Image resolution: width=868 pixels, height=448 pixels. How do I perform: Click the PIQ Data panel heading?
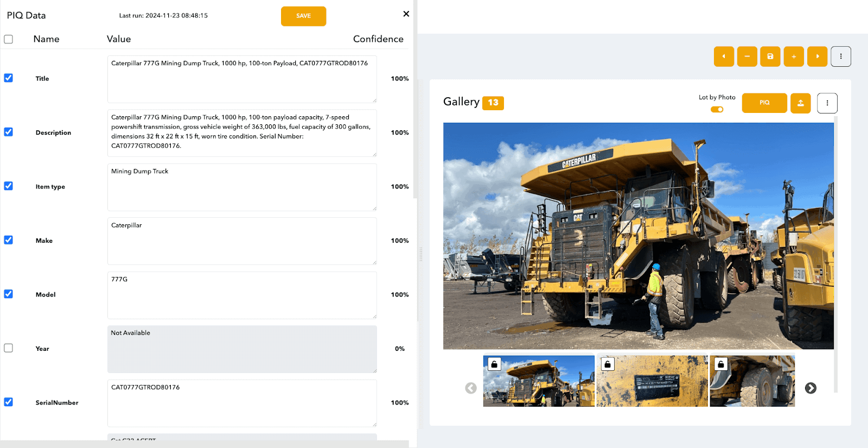click(26, 15)
